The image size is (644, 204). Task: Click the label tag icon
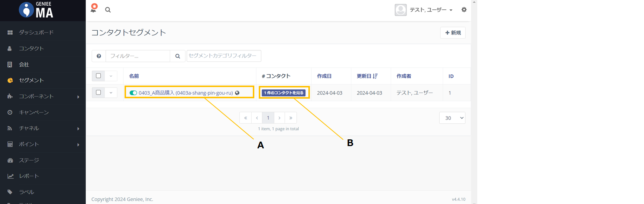click(x=10, y=192)
